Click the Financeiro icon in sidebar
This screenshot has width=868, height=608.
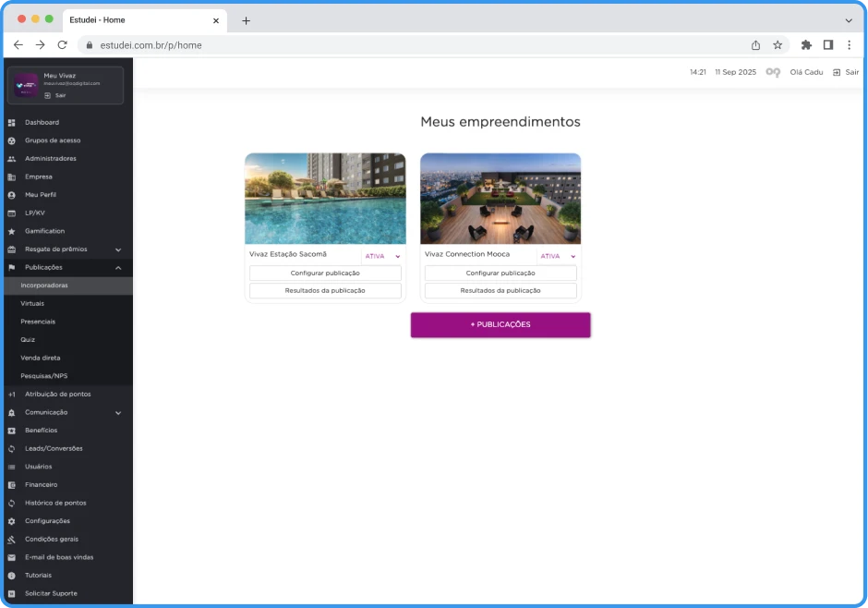(x=12, y=485)
